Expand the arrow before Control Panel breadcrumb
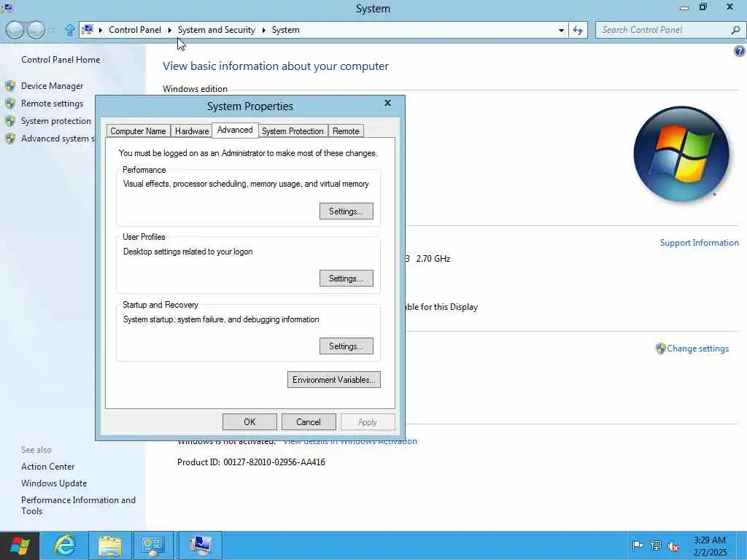The height and width of the screenshot is (560, 747). [101, 30]
